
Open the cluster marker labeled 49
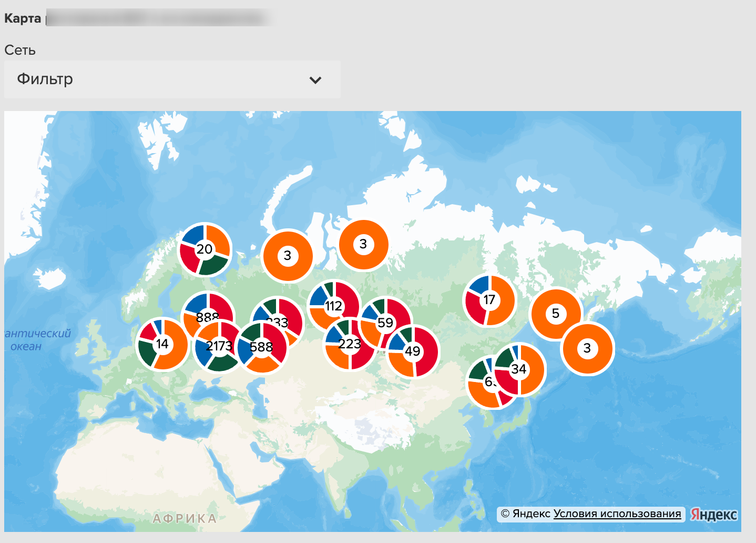[413, 351]
